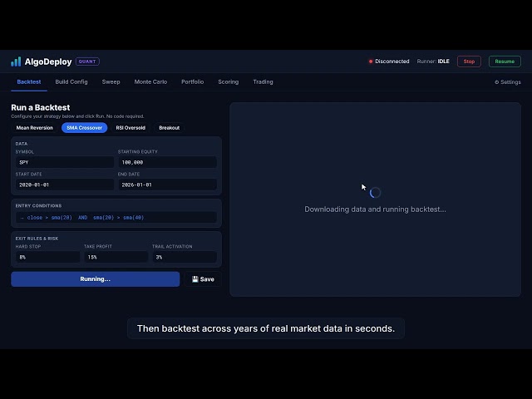
Task: Click the Hard Stop field showing 8%
Action: (48, 257)
